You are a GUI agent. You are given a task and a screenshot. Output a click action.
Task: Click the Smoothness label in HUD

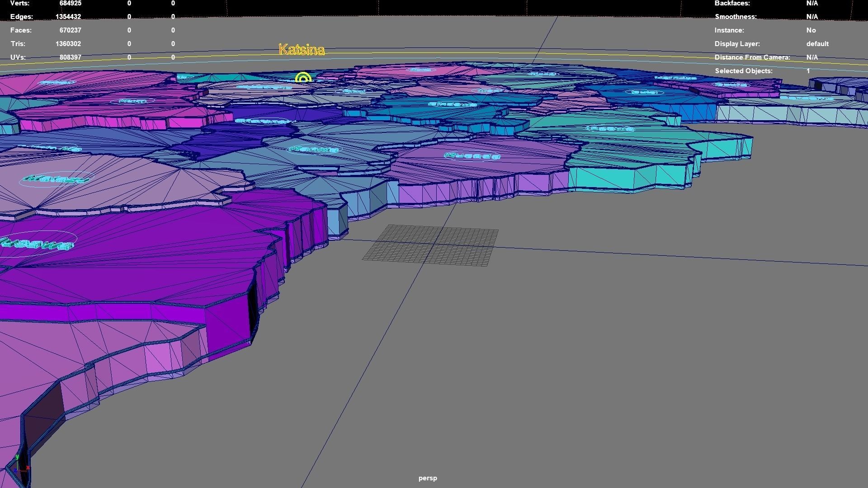tap(736, 17)
